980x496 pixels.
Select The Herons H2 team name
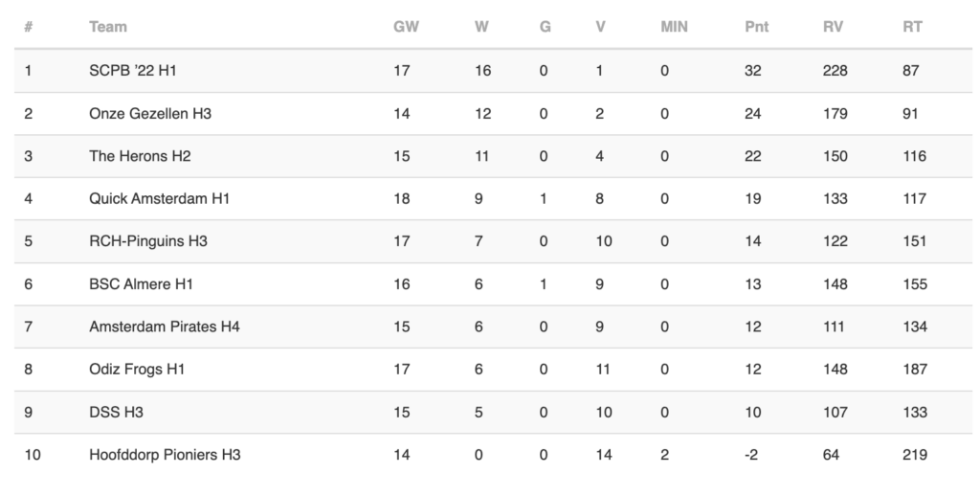pos(140,156)
